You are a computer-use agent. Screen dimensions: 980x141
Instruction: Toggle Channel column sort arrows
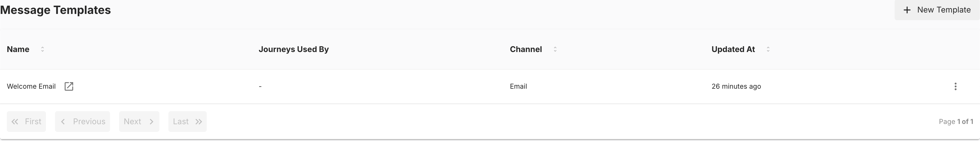555,49
